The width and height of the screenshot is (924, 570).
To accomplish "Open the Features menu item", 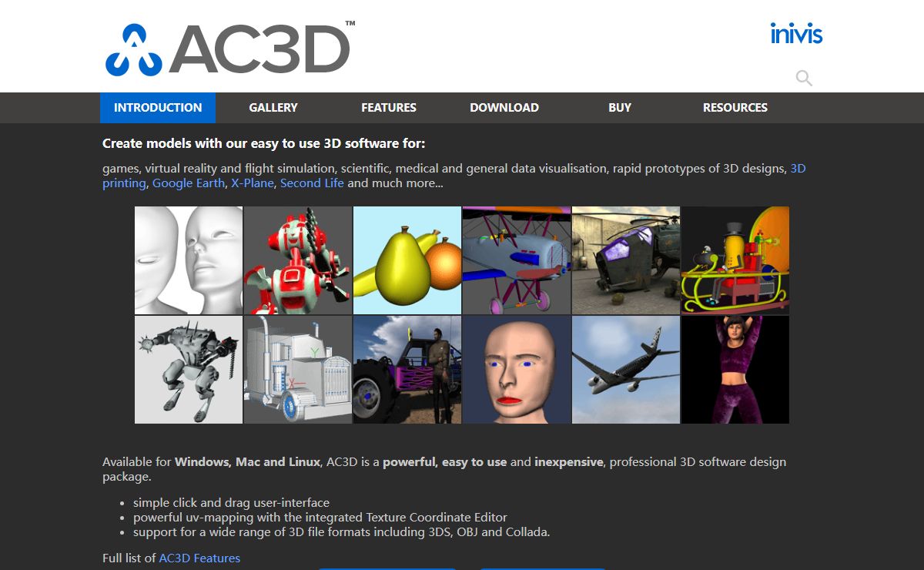I will pos(389,108).
